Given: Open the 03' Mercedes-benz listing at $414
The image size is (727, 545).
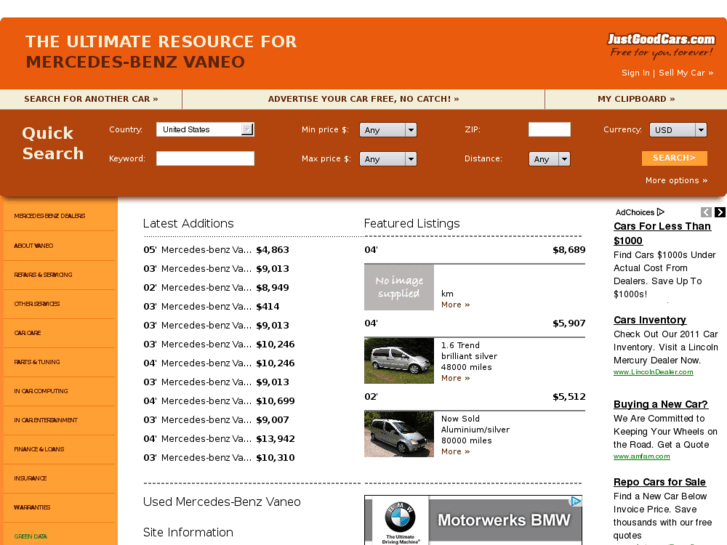Looking at the screenshot, I should pos(211,307).
